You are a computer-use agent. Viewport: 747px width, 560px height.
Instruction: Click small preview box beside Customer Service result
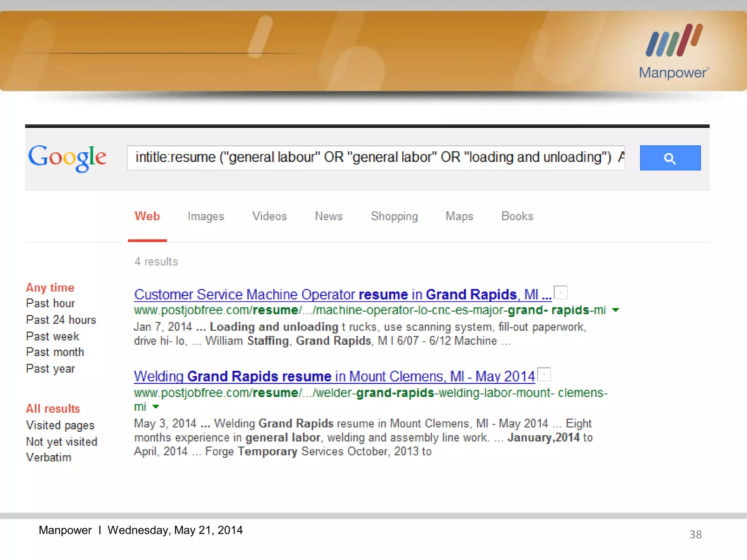coord(561,292)
